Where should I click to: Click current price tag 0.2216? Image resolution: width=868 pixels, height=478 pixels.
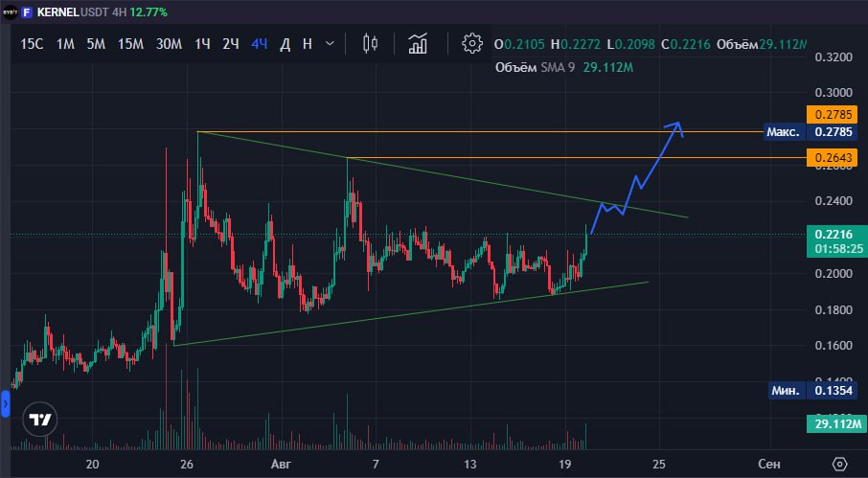pyautogui.click(x=834, y=235)
